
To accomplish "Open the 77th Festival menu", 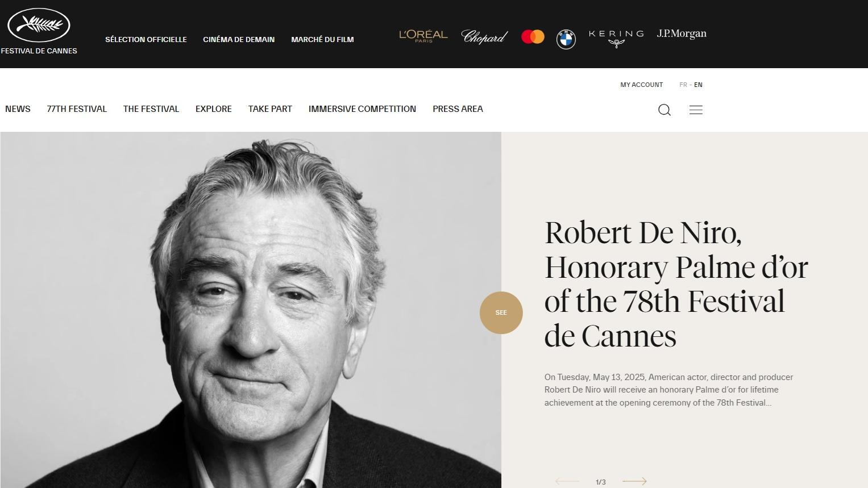I will pos(77,109).
